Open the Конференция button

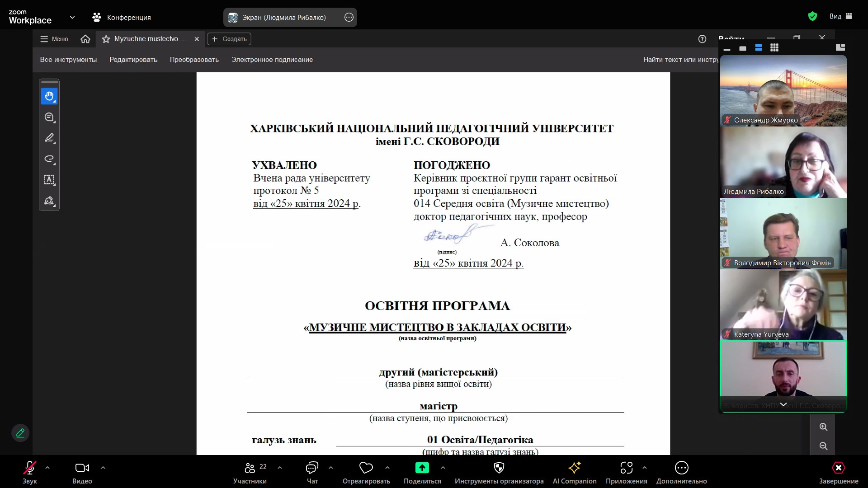coord(122,18)
